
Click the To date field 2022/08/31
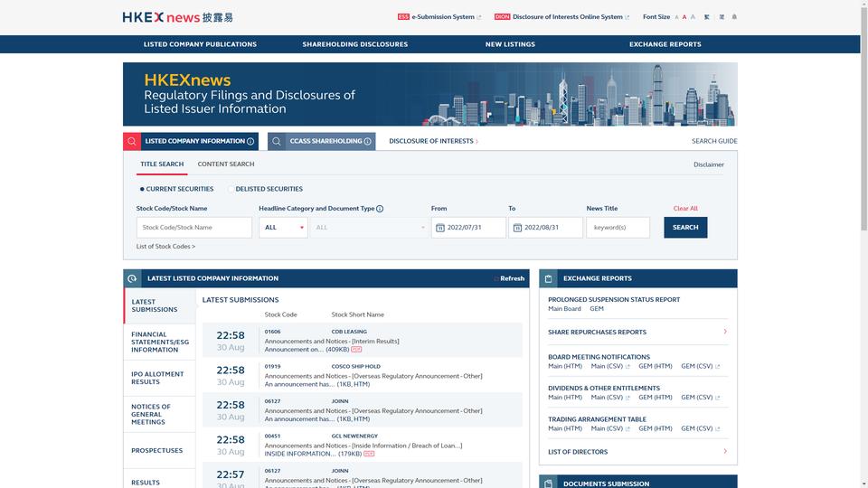pos(546,228)
